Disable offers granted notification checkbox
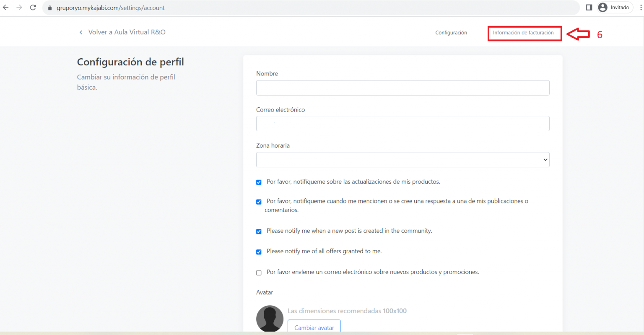644x335 pixels. 259,252
